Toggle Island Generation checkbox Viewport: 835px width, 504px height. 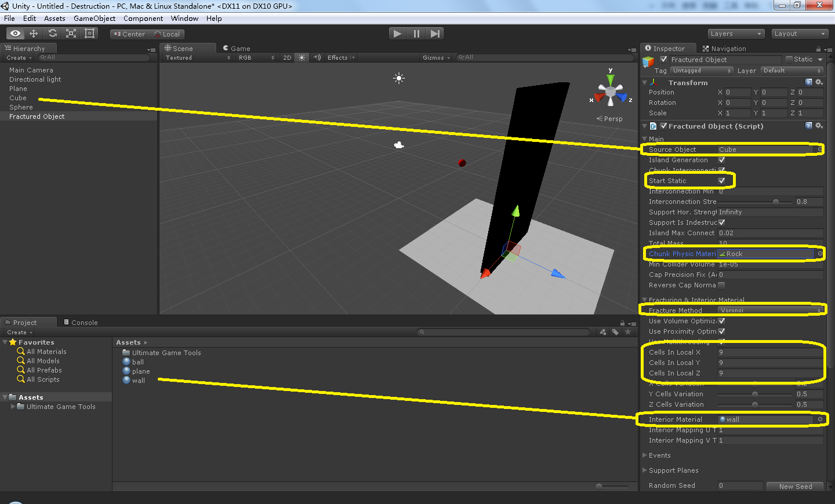tap(721, 160)
